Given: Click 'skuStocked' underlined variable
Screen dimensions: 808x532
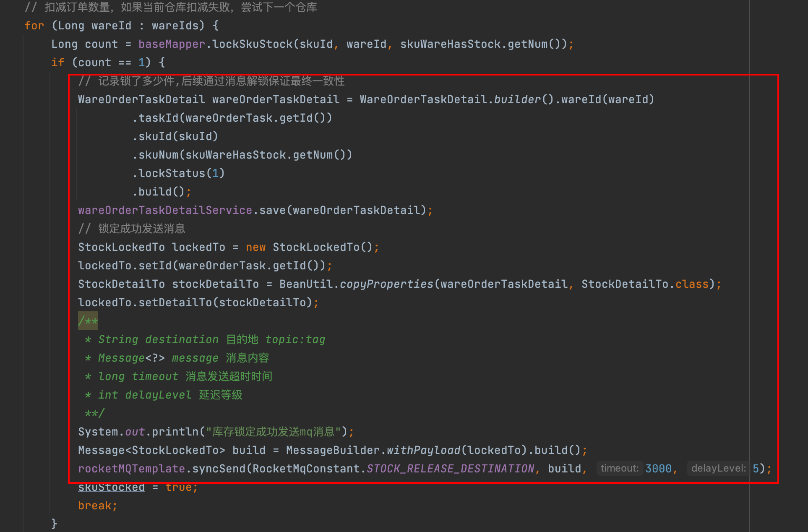Looking at the screenshot, I should [111, 487].
